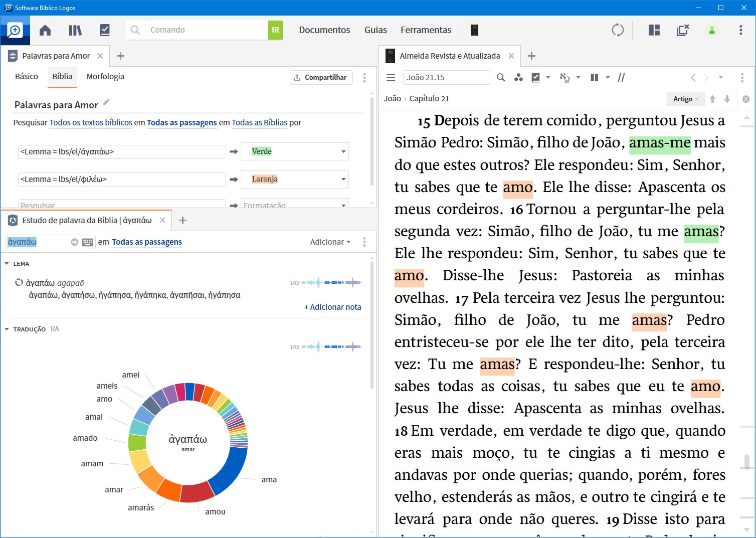Open the main application kebab menu

(740, 30)
